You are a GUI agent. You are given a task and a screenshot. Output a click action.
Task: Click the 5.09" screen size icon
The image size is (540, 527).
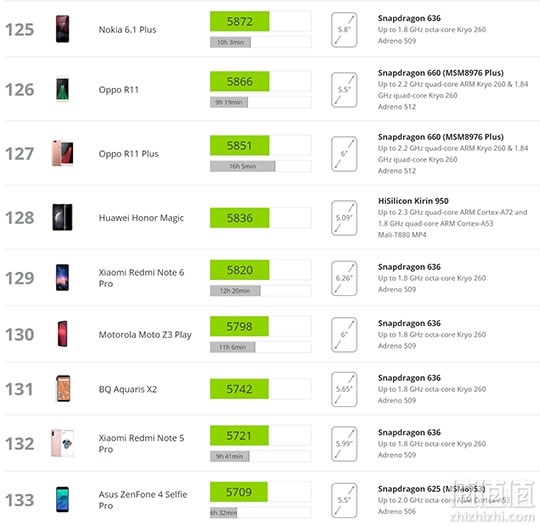pyautogui.click(x=344, y=218)
